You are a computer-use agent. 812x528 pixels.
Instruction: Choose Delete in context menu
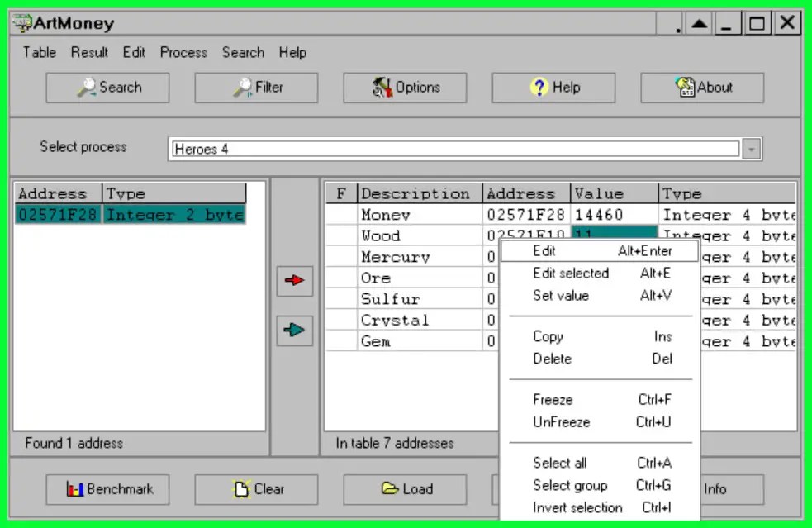point(600,359)
